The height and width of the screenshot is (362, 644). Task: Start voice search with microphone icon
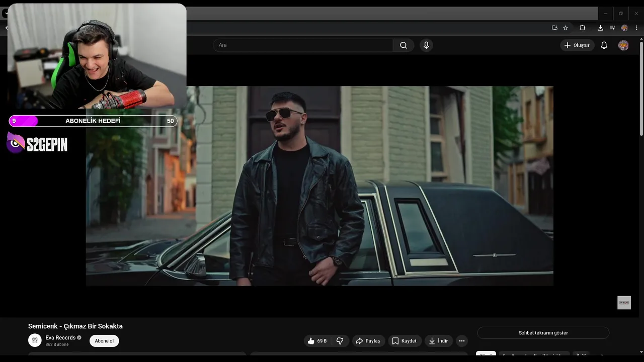426,45
